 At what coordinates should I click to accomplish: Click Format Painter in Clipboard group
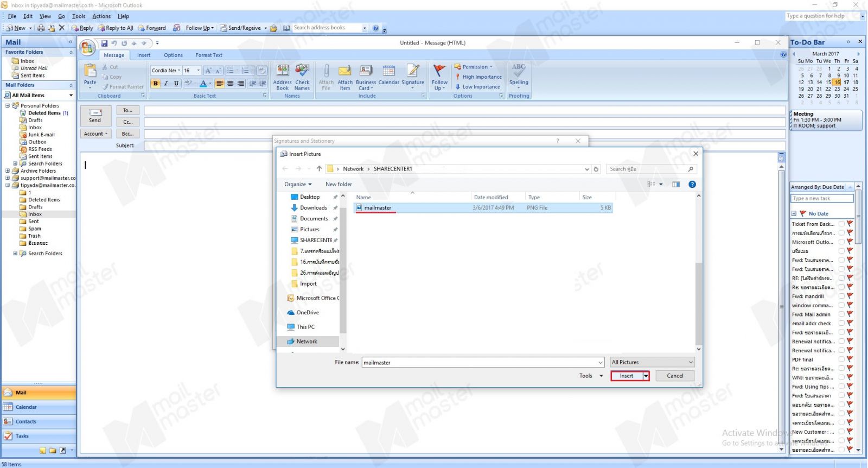pyautogui.click(x=122, y=87)
